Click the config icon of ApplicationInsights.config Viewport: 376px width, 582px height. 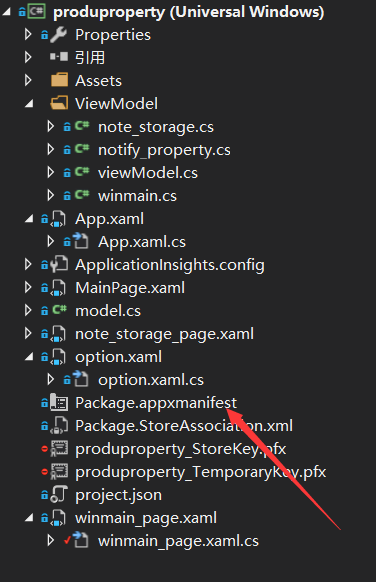(x=59, y=264)
